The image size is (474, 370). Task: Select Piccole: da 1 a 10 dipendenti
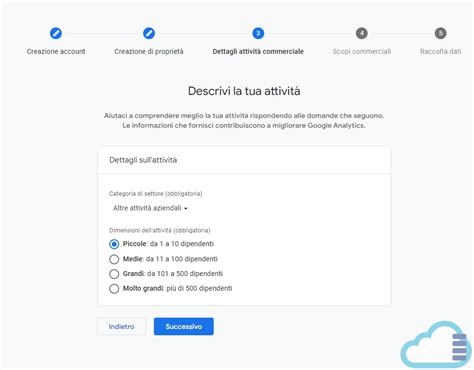click(114, 244)
